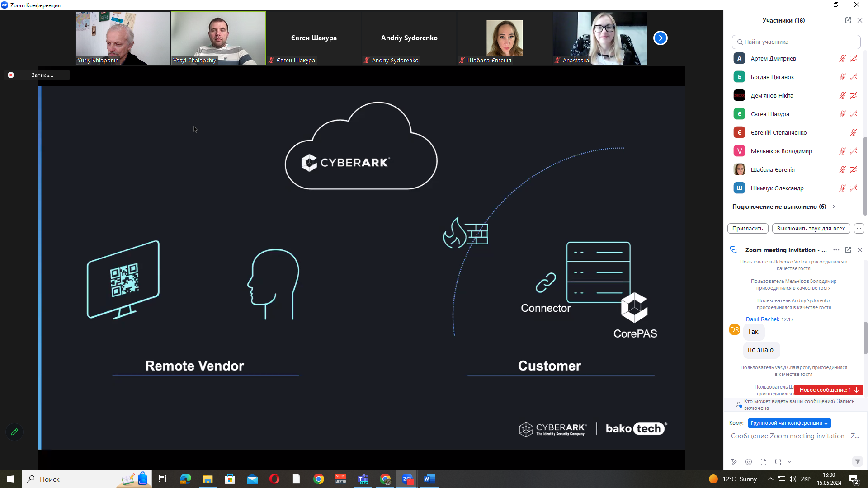
Task: Attach a file in chat
Action: (764, 462)
